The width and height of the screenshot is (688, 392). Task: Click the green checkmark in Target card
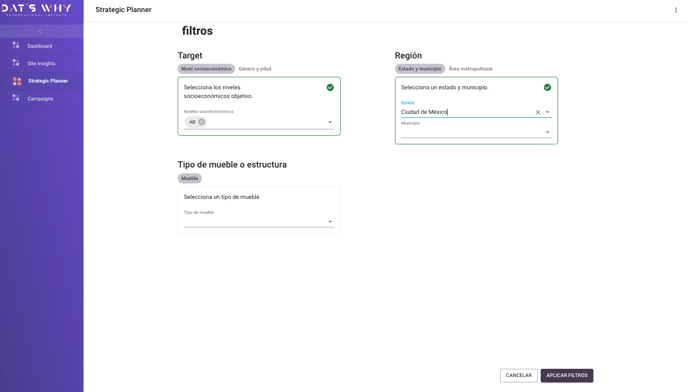click(x=330, y=87)
